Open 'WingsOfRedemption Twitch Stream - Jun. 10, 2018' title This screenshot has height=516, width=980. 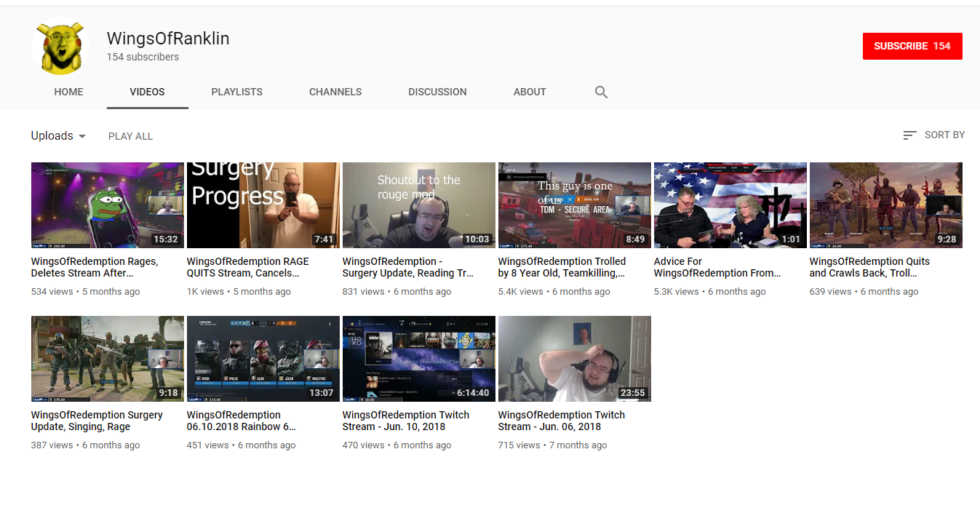click(406, 421)
